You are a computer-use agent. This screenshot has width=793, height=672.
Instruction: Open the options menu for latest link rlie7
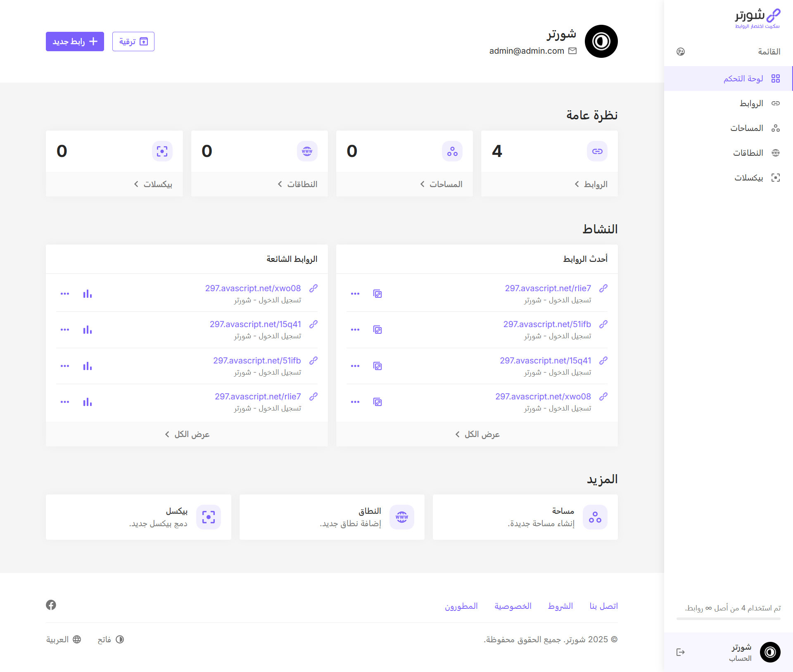(355, 294)
